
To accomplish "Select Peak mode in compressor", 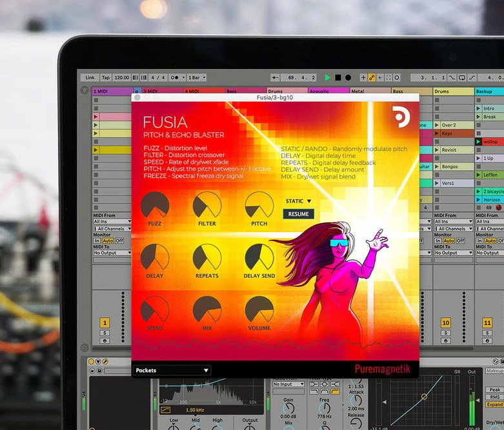I will click(x=494, y=389).
